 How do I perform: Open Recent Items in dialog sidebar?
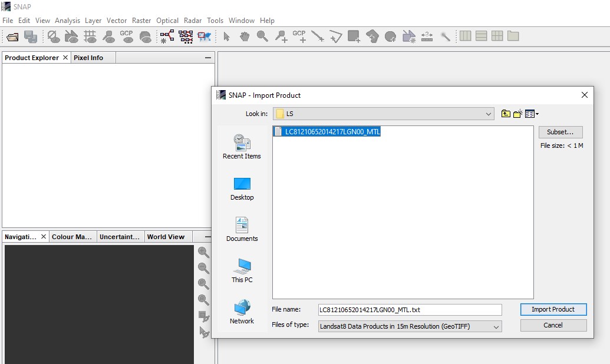pos(242,147)
